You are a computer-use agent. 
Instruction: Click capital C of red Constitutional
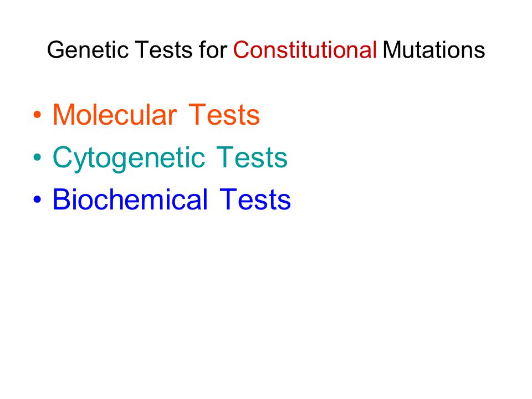240,50
